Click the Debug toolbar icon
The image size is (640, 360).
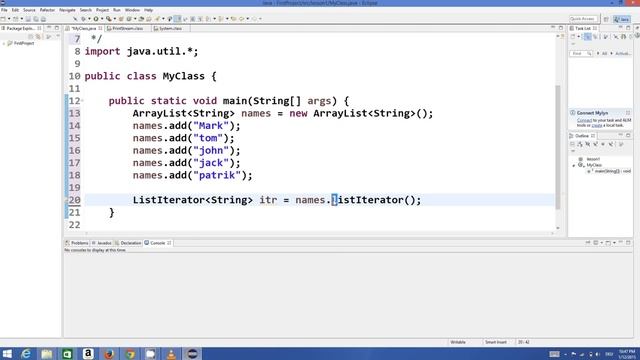click(83, 19)
